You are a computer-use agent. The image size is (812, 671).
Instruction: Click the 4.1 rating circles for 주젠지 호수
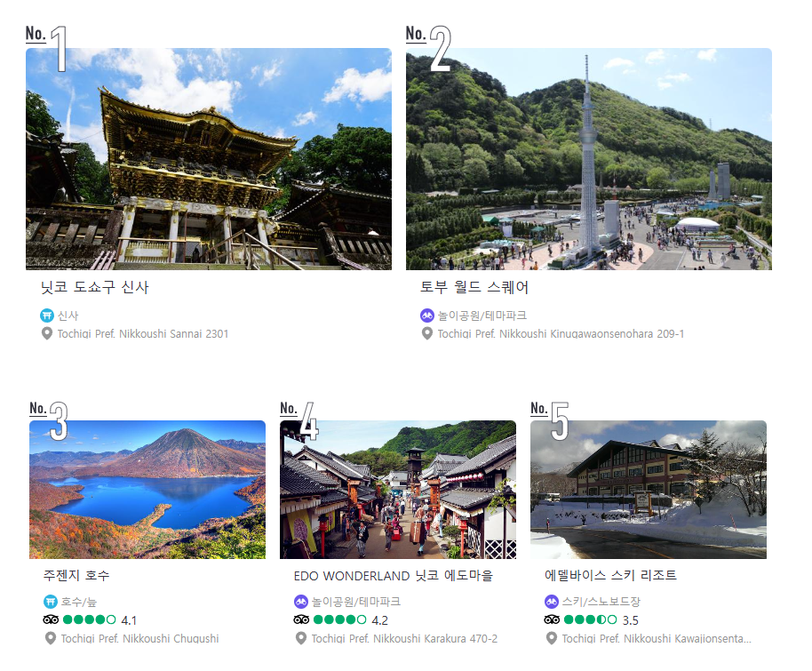click(89, 619)
